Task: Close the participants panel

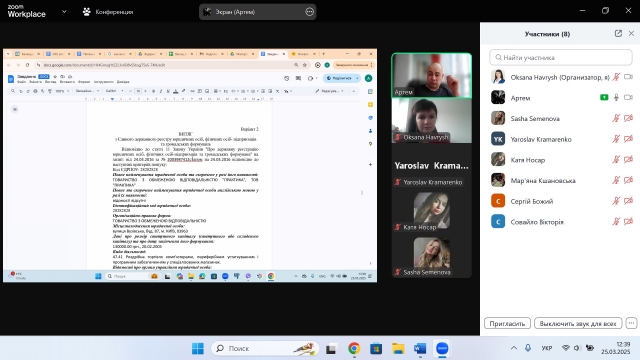Action: click(x=631, y=33)
